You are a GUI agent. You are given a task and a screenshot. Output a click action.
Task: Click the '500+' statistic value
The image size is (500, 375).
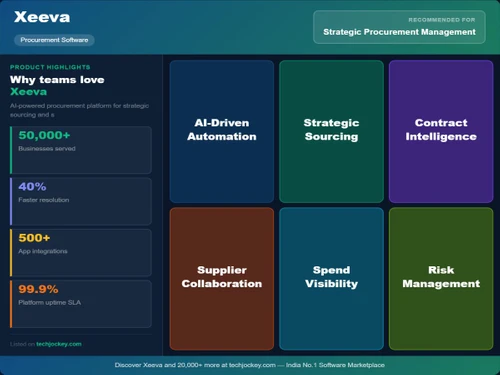pyautogui.click(x=34, y=238)
